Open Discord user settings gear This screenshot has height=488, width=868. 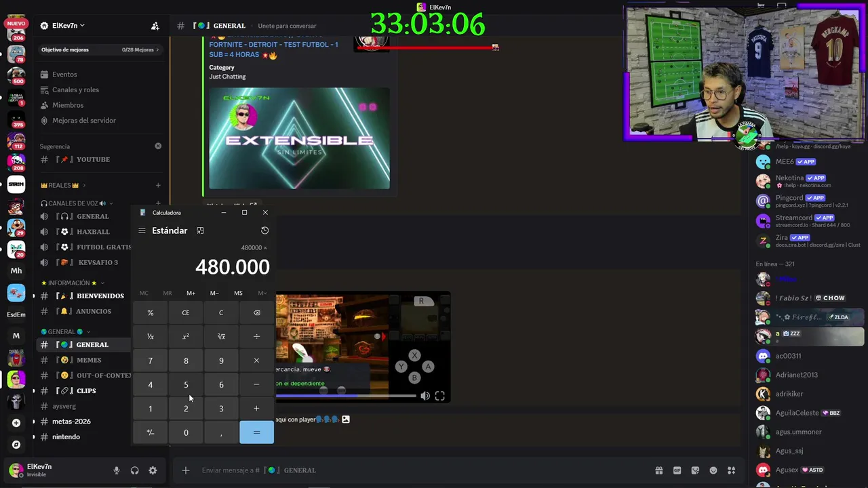[x=153, y=470]
